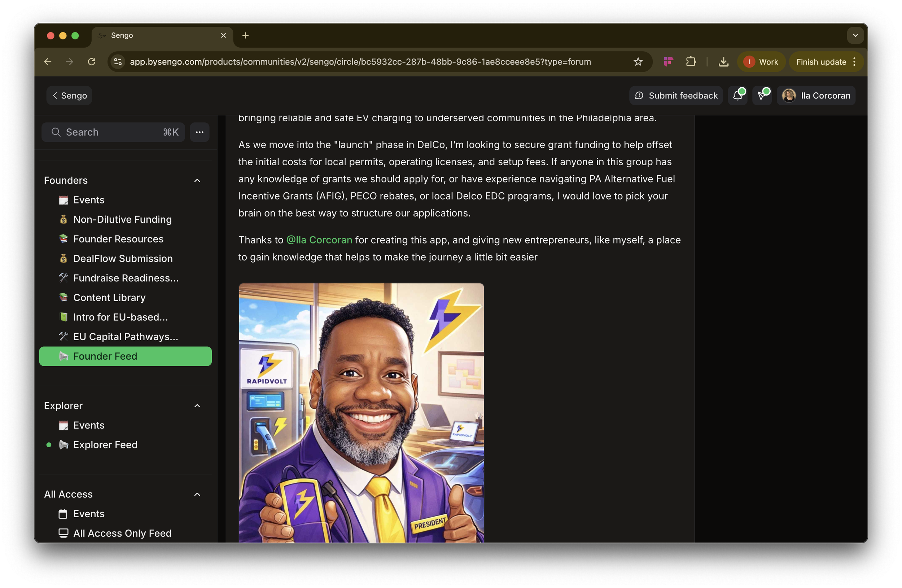
Task: Collapse the Founders section
Action: point(197,180)
